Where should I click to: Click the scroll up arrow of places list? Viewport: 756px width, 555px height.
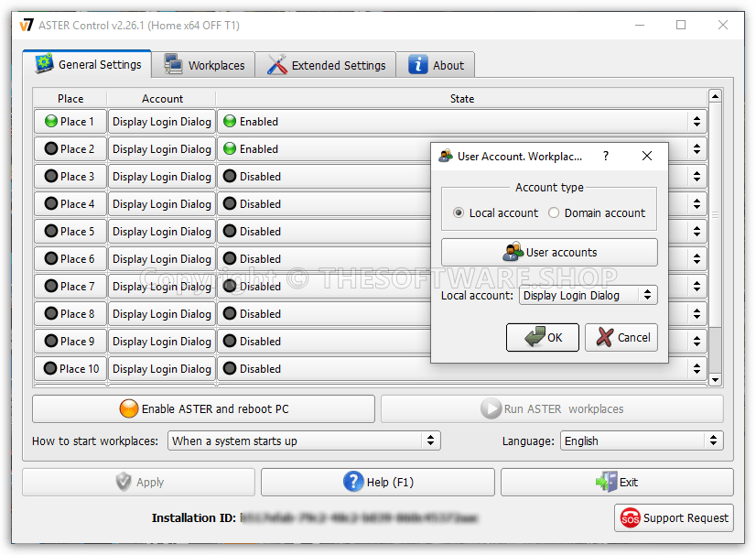(x=715, y=96)
